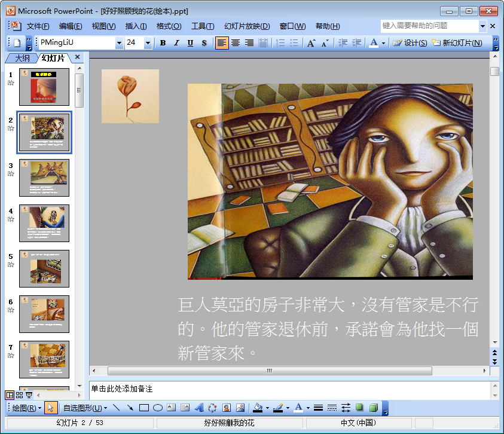Viewport: 504px width, 434px height.
Task: Select slide 5 thumbnail
Action: click(x=44, y=268)
